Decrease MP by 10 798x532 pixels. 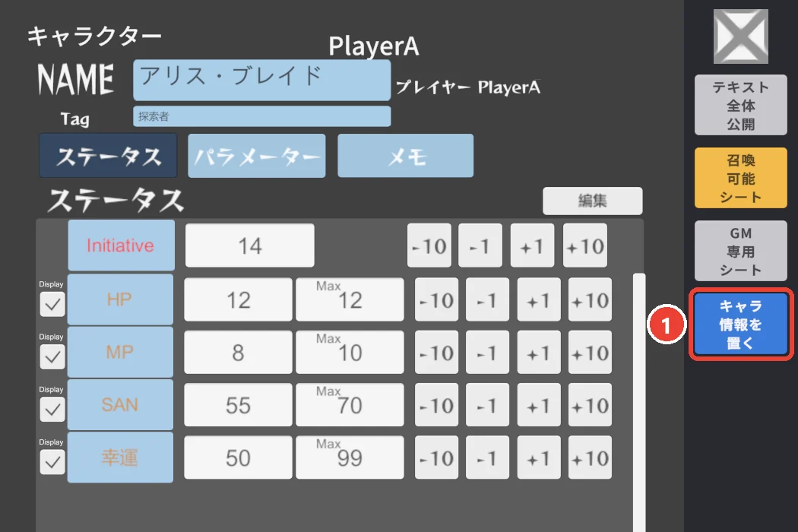(437, 353)
